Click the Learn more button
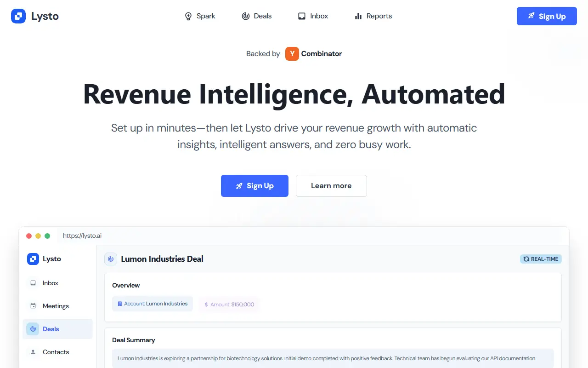This screenshot has width=588, height=368. click(331, 186)
